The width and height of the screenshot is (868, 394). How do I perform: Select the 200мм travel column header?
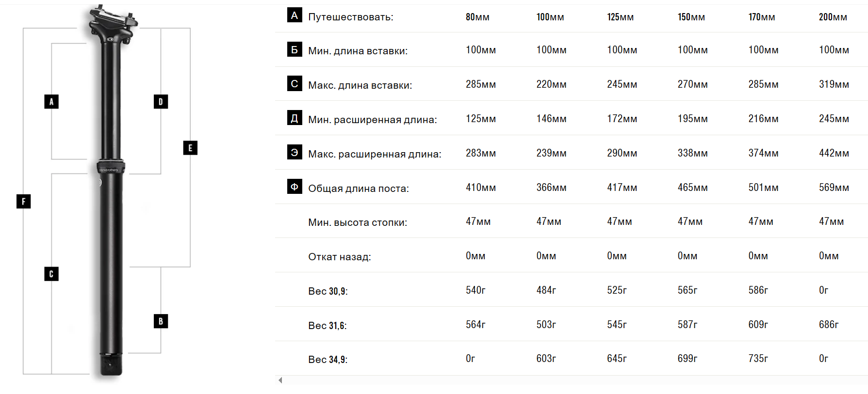pyautogui.click(x=833, y=17)
